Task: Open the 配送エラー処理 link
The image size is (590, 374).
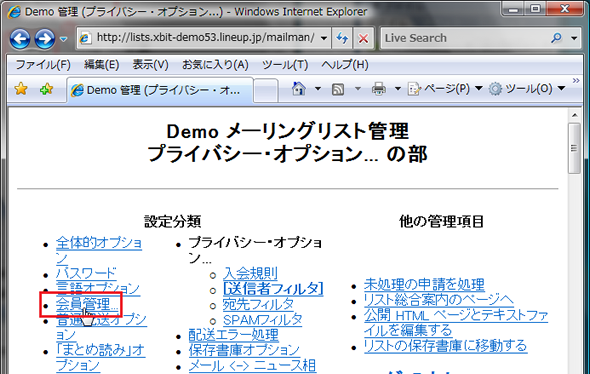Action: [x=233, y=335]
